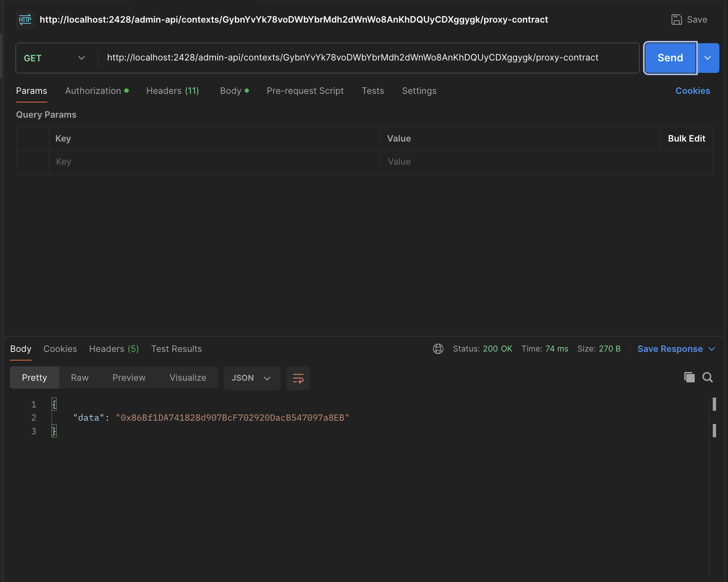Open search in the response body
Screen dimensions: 728x582
coord(707,377)
